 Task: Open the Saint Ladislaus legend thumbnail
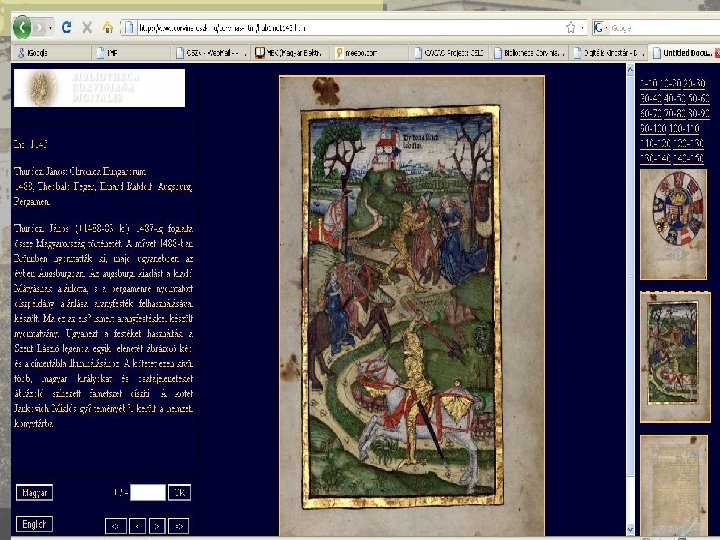coord(675,357)
